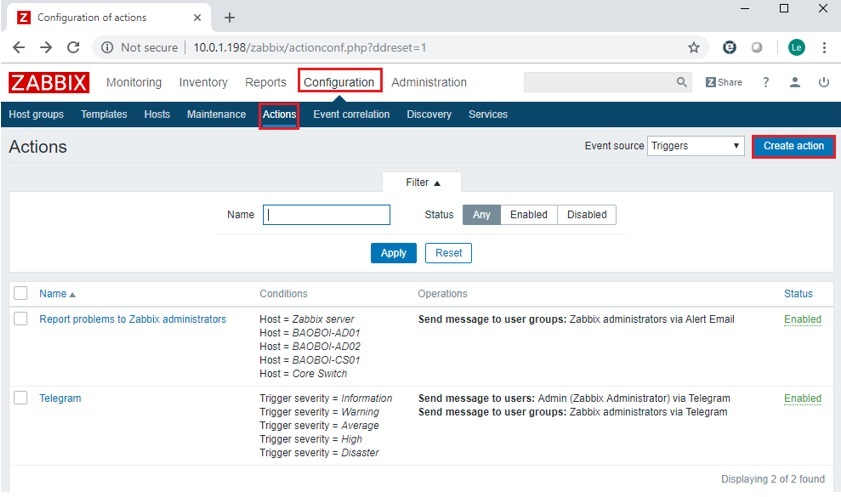Open the Zabbix Share link
841x497 pixels.
pos(724,82)
